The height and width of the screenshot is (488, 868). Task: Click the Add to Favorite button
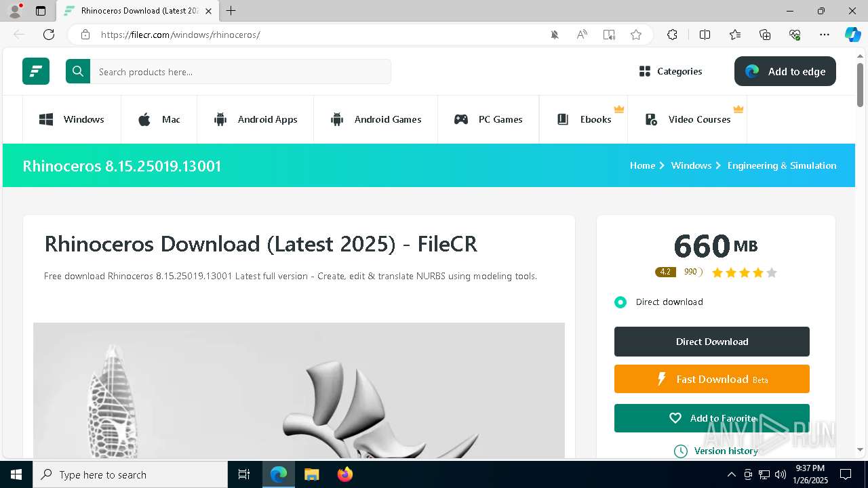pos(712,418)
